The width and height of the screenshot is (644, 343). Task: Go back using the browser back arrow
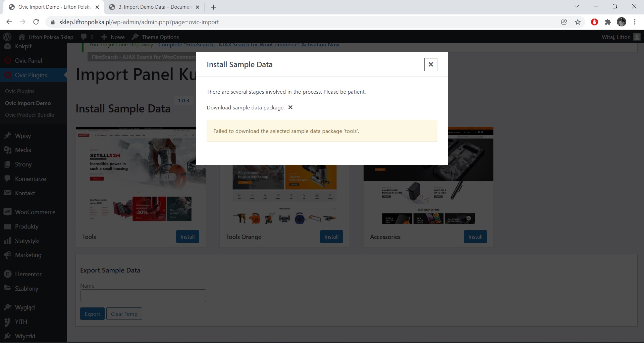(9, 22)
